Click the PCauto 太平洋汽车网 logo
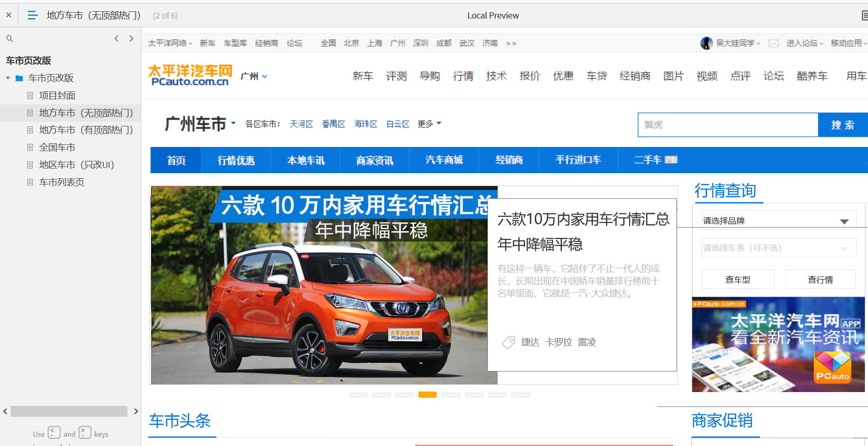The height and width of the screenshot is (446, 868). (x=190, y=76)
